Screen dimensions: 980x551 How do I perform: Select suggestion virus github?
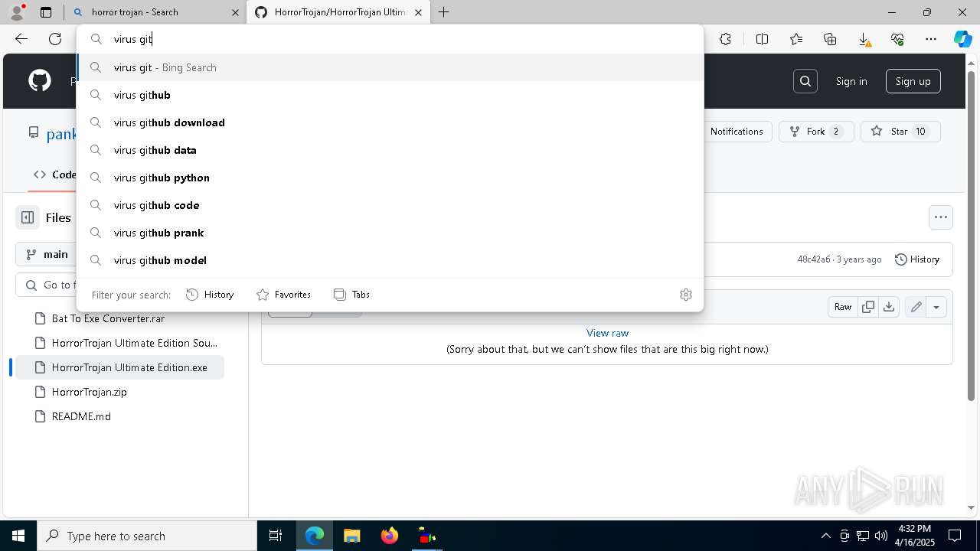[x=390, y=95]
